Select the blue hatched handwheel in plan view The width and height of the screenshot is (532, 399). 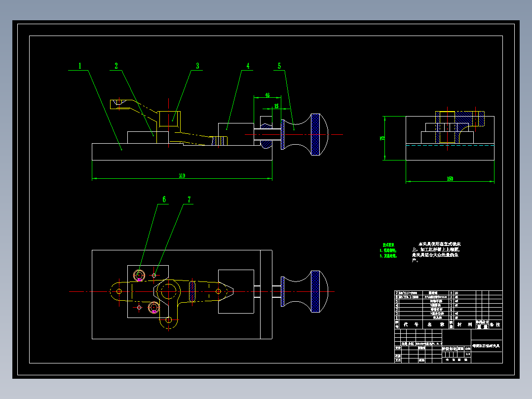pos(315,291)
